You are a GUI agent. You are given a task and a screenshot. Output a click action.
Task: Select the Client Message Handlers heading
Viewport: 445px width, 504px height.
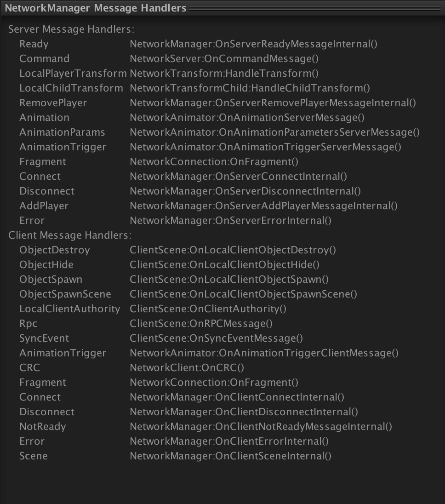pyautogui.click(x=70, y=235)
